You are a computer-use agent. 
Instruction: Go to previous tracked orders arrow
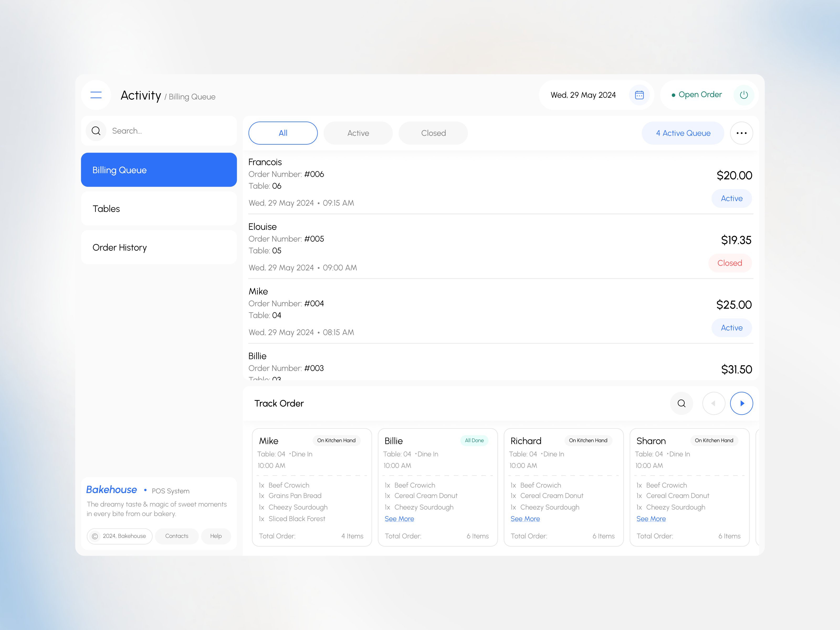(x=713, y=403)
